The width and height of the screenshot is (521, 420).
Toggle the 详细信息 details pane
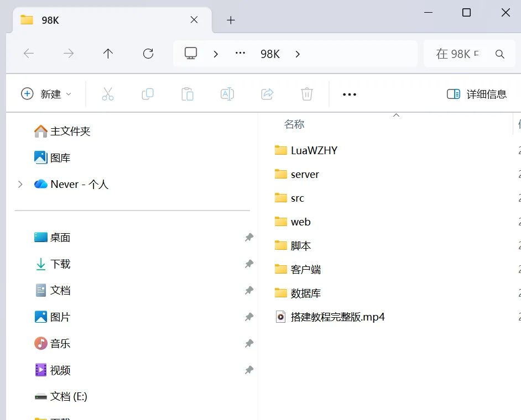tap(476, 95)
